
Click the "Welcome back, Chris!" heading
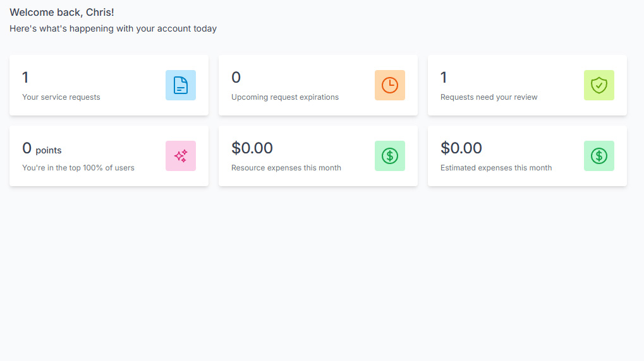click(62, 13)
